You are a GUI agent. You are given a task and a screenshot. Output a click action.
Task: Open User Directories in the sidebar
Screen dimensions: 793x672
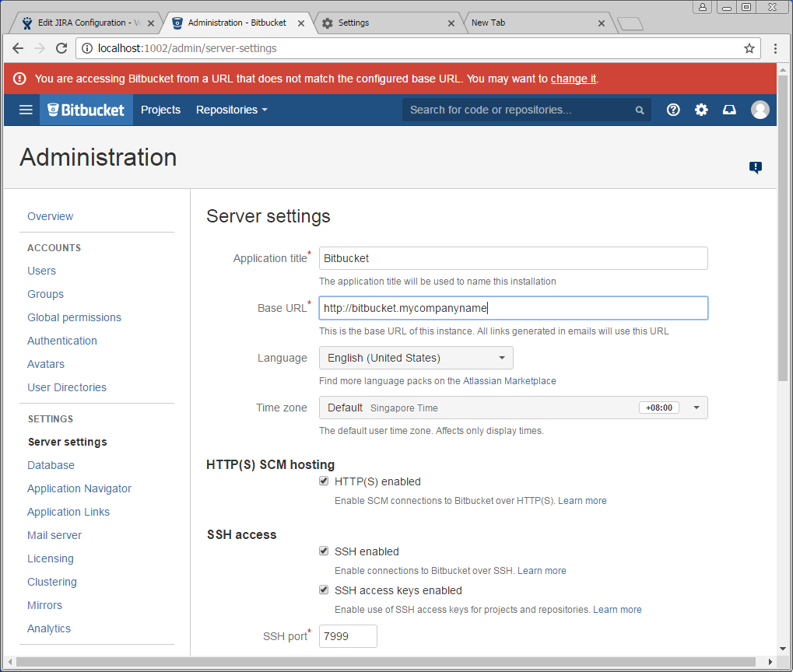67,387
